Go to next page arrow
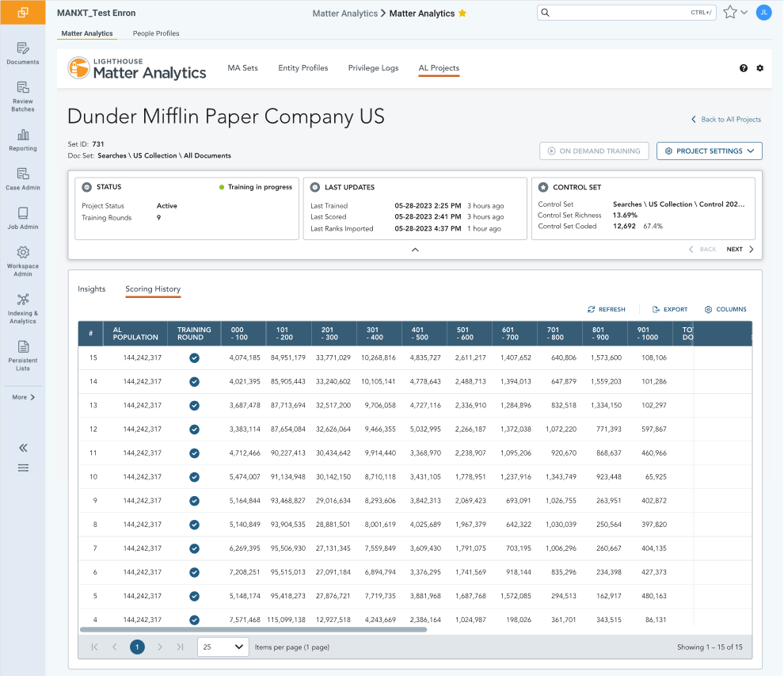The width and height of the screenshot is (784, 676). [159, 647]
